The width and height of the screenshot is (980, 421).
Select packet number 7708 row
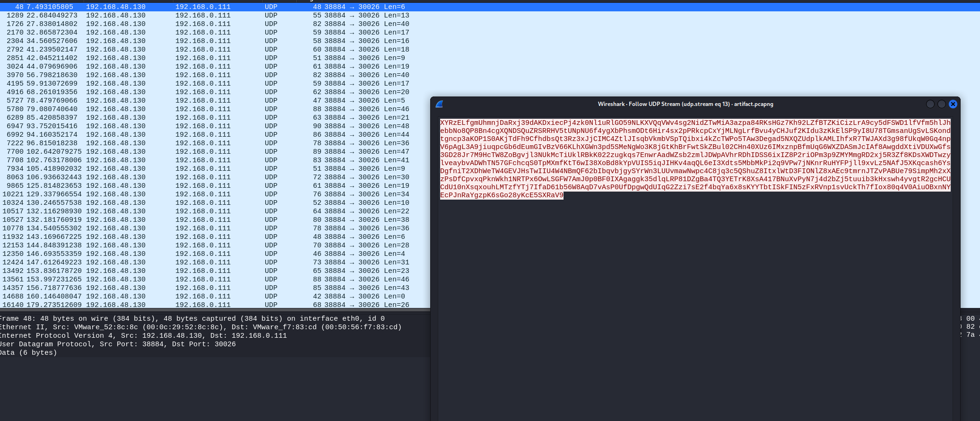pyautogui.click(x=215, y=160)
